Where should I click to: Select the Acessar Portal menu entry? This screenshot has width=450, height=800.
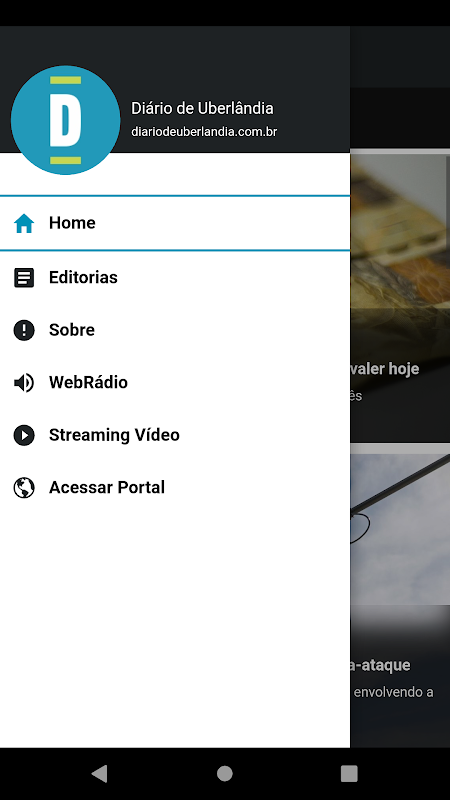pos(175,488)
